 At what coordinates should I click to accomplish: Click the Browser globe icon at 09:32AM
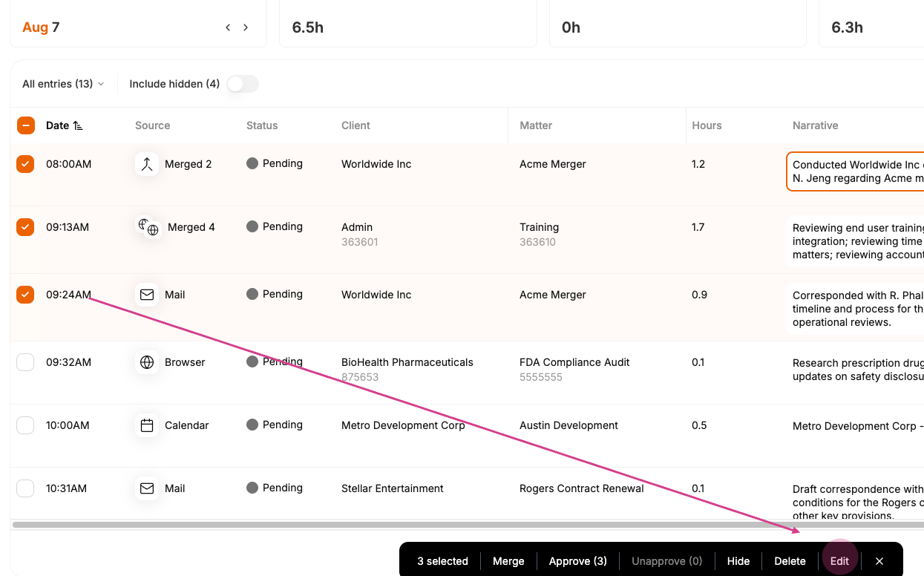click(147, 362)
